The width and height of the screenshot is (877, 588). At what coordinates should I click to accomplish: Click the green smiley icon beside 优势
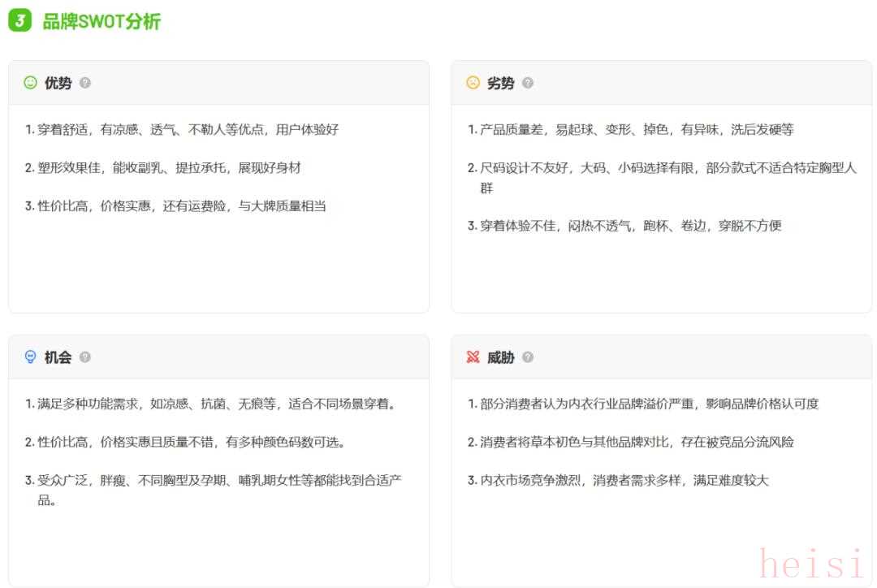31,83
